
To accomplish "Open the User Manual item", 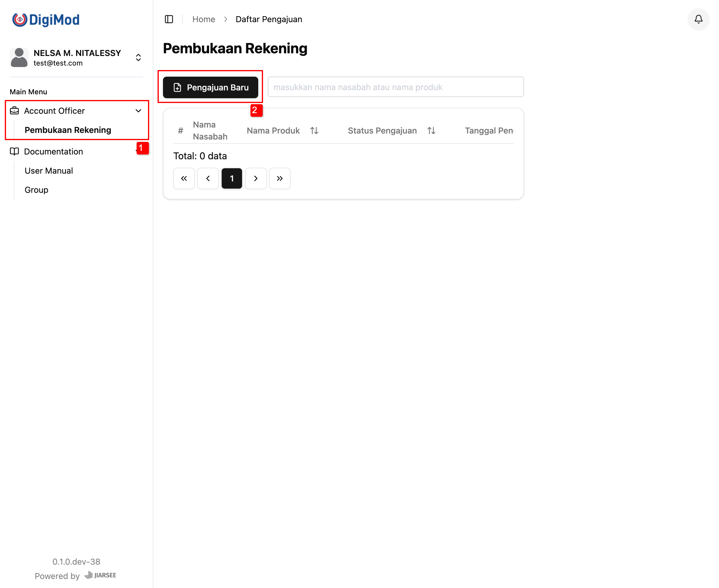I will coord(49,171).
